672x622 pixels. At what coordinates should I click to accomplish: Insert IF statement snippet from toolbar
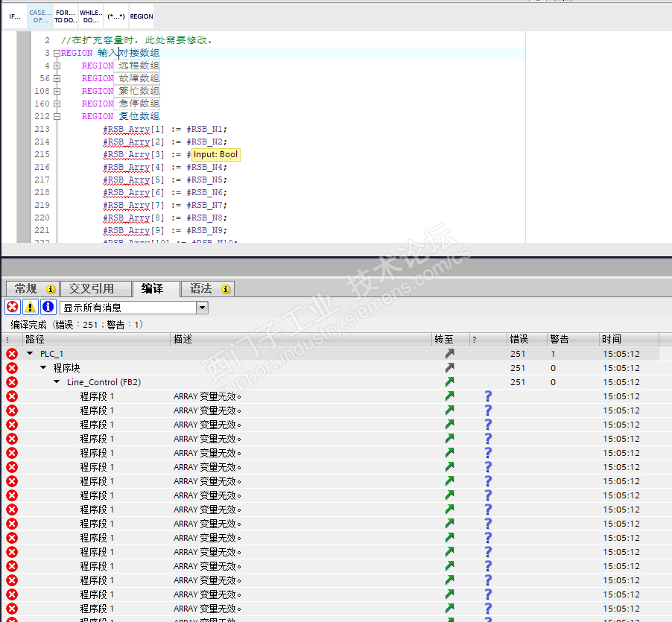coord(15,16)
